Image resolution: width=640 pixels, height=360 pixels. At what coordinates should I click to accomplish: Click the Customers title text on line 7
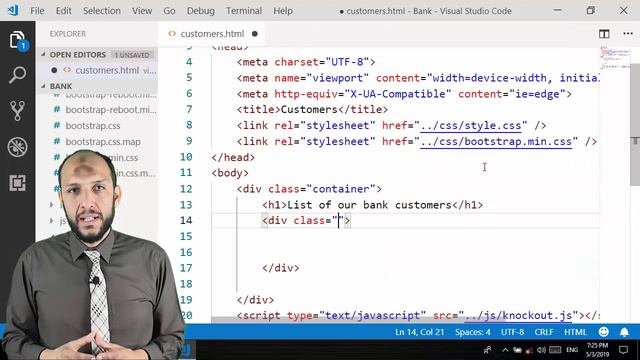point(309,110)
